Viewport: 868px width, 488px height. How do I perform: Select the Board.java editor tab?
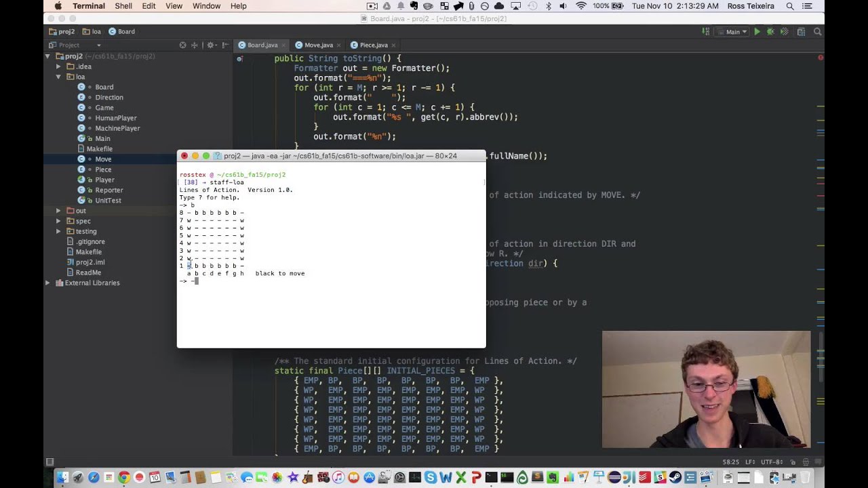click(x=262, y=45)
